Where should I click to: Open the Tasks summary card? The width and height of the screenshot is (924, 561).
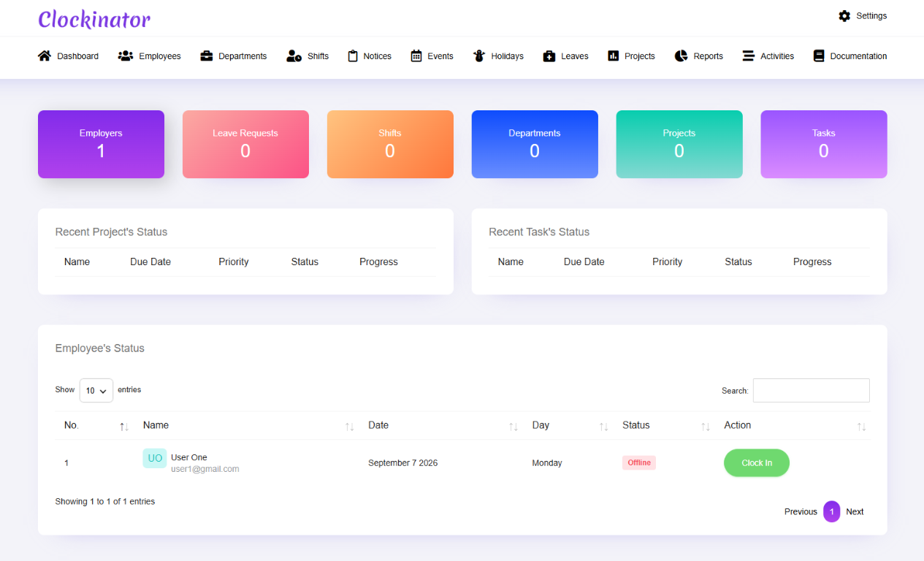tap(824, 144)
